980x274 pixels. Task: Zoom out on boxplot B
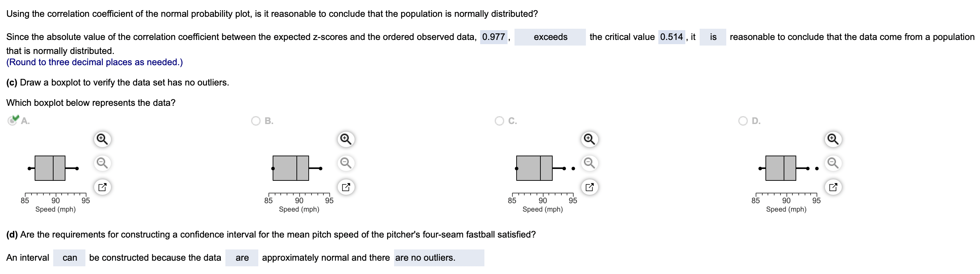(x=346, y=163)
